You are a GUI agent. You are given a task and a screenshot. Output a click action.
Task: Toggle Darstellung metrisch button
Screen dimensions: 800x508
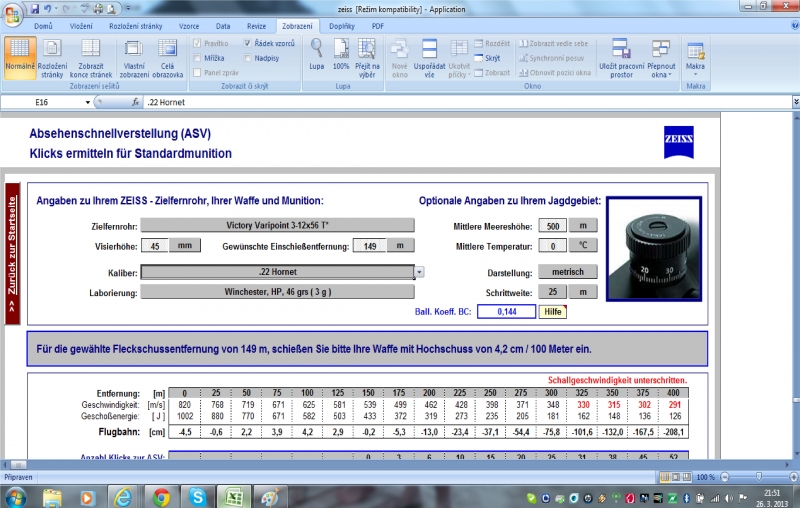[567, 272]
